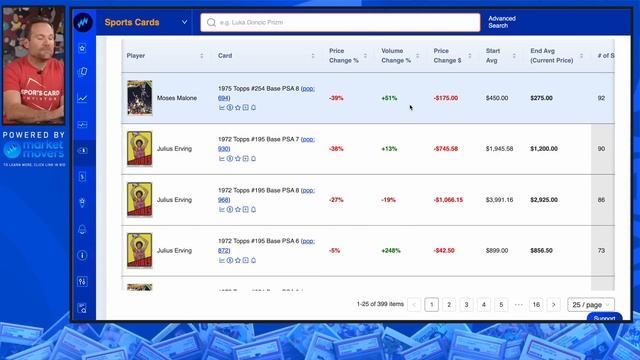Screen dimensions: 640x360
Task: Star the Moses Malone PSA 8 card
Action: [238, 108]
